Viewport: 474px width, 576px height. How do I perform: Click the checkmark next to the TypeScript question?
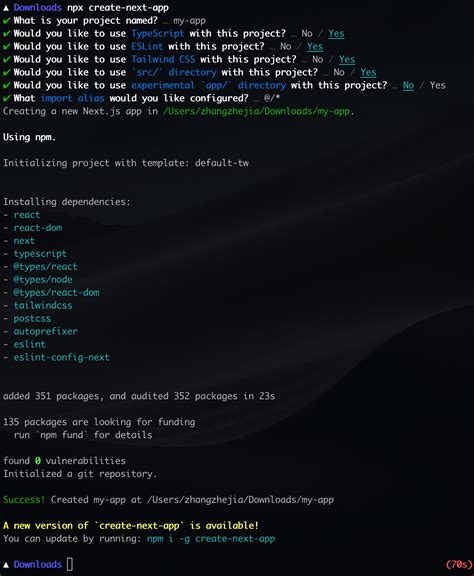coord(6,34)
